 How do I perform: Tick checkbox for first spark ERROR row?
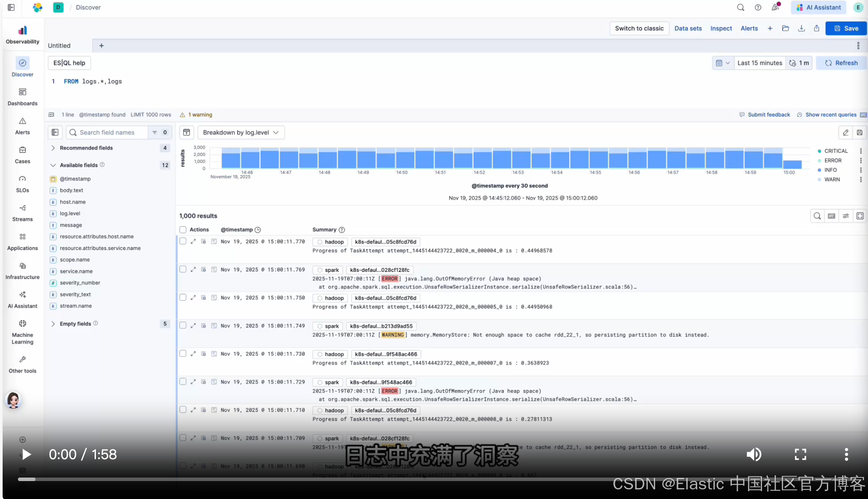click(183, 269)
